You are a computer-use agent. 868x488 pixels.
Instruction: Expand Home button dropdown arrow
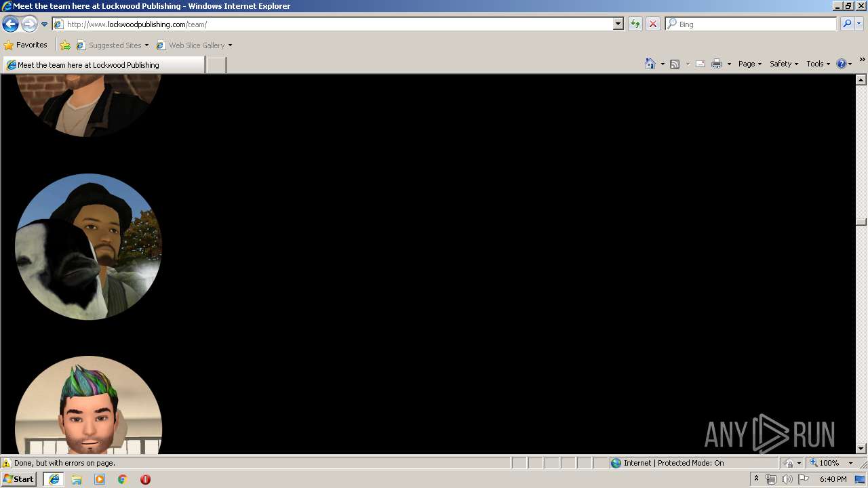(663, 64)
